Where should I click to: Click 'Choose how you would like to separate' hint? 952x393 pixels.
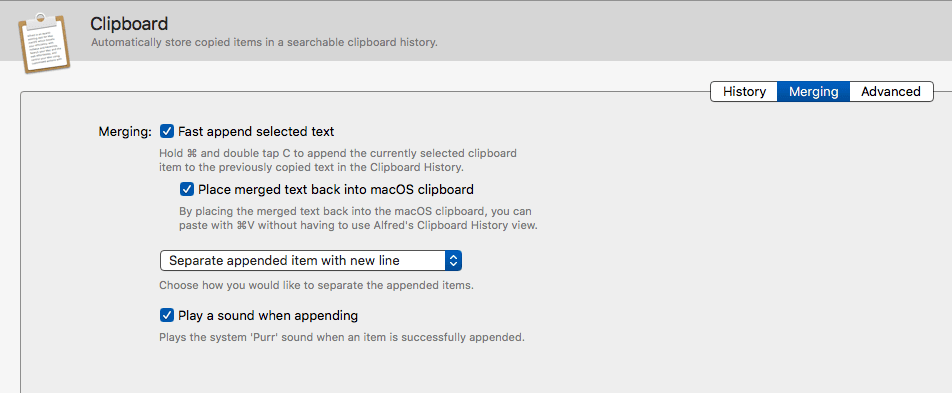pos(316,285)
